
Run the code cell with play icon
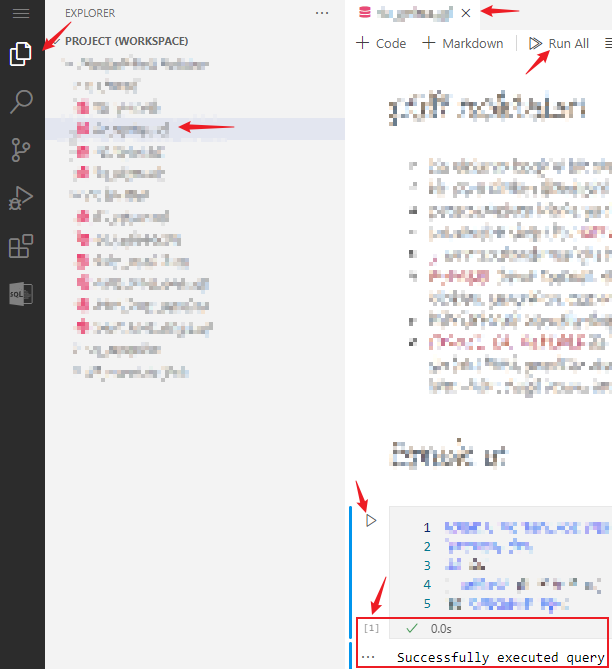click(371, 521)
